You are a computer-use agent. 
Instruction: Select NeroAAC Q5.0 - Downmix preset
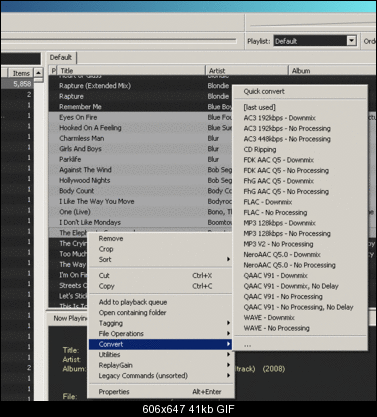coord(300,255)
